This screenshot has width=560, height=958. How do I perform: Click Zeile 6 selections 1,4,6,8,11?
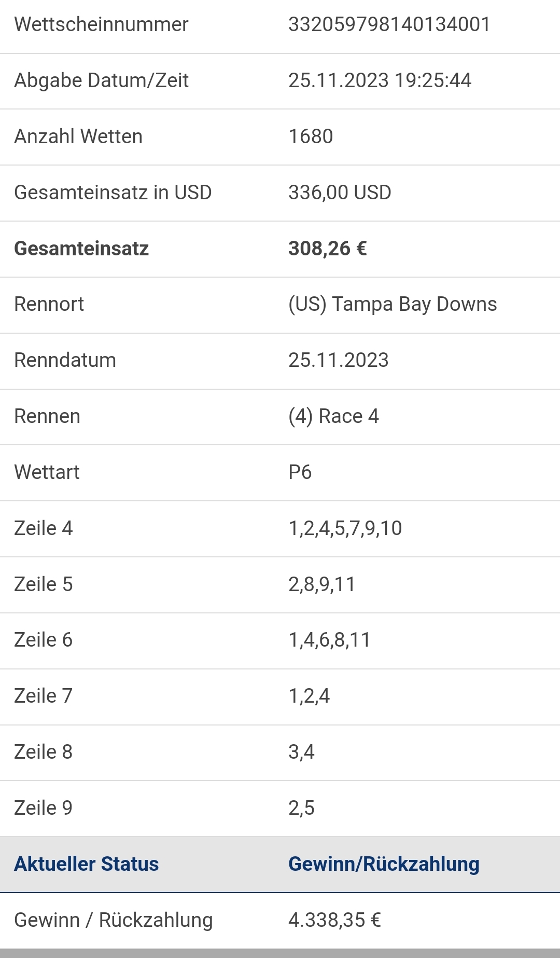[329, 640]
